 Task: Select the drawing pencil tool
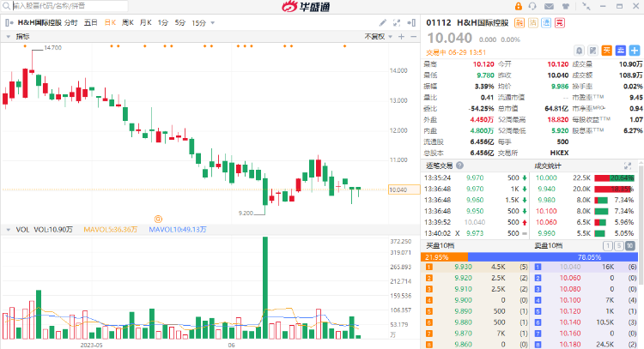click(x=382, y=22)
